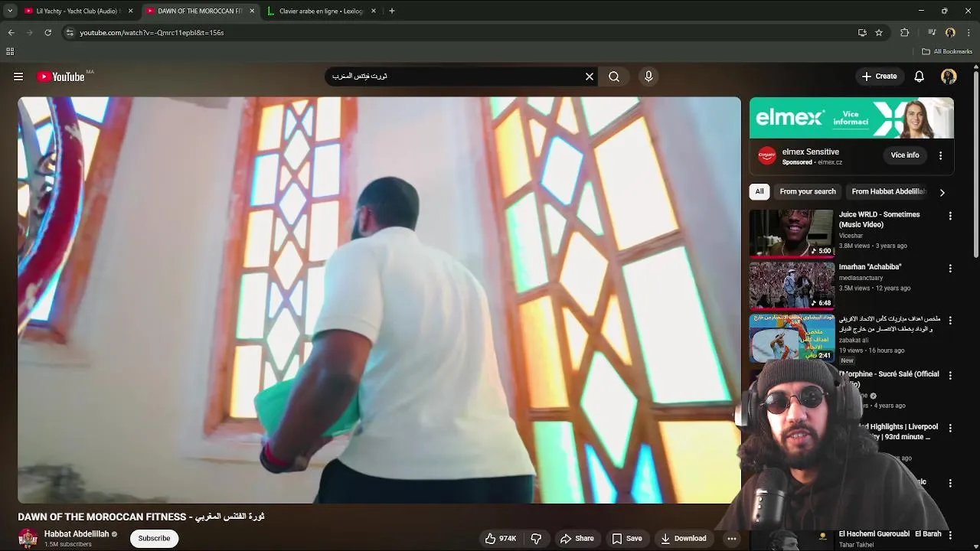The image size is (980, 551).
Task: Go to the YouTube home logo
Action: [x=60, y=77]
